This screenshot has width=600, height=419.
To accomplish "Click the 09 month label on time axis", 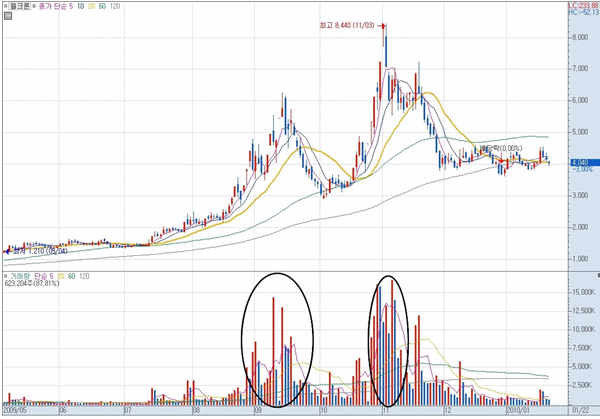I will pyautogui.click(x=257, y=409).
